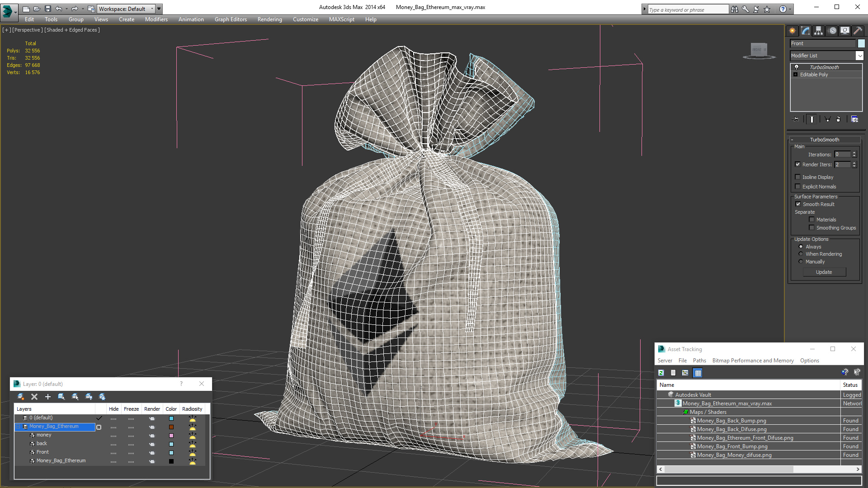The image size is (868, 488).
Task: Toggle the TurboSmooth lightbulb visibility
Action: tap(797, 67)
